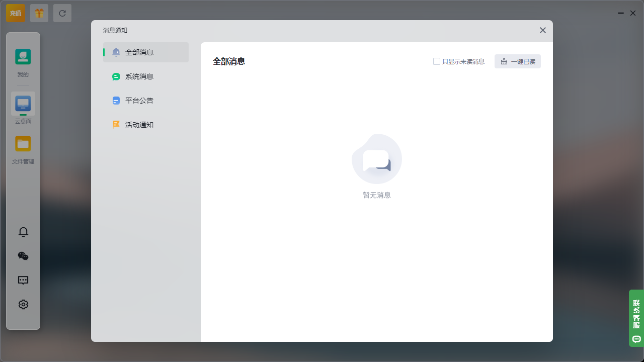Minimize the main application window
The width and height of the screenshot is (644, 362).
point(621,13)
